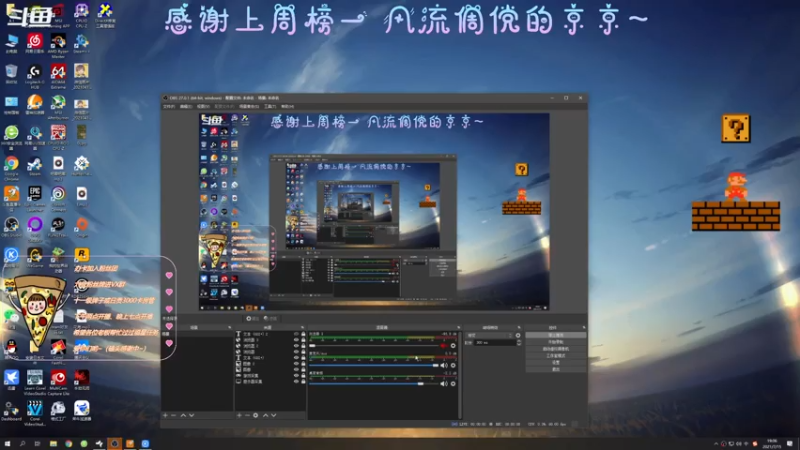Toggle visibility of game capture source
Viewport: 800px width, 450px height.
(x=296, y=376)
